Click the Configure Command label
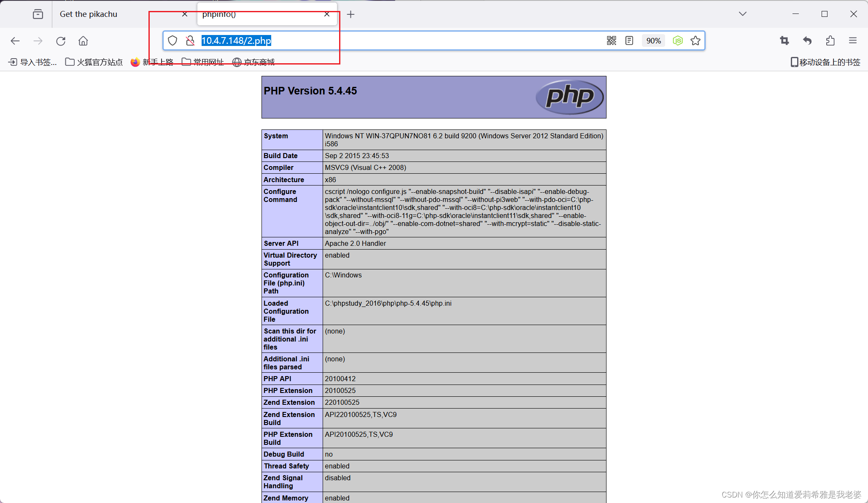 pos(280,195)
